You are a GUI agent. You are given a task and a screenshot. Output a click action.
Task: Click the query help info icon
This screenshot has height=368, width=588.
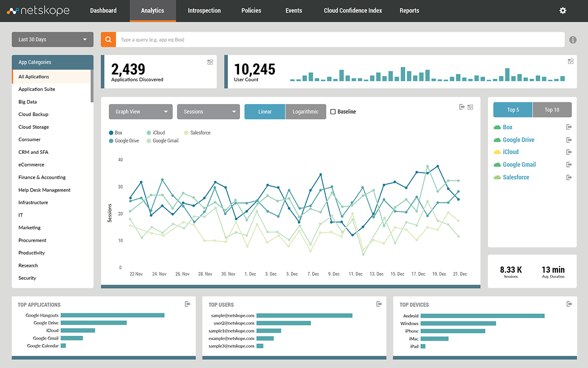point(572,40)
